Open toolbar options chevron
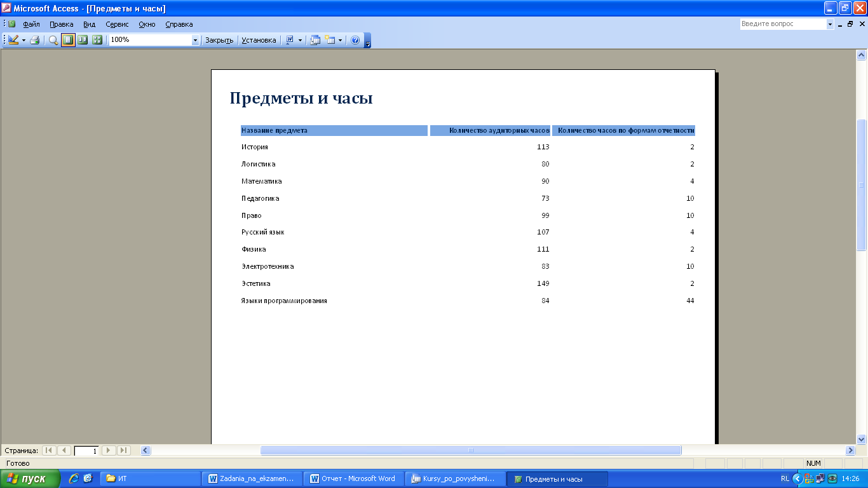The image size is (868, 488). coord(367,41)
